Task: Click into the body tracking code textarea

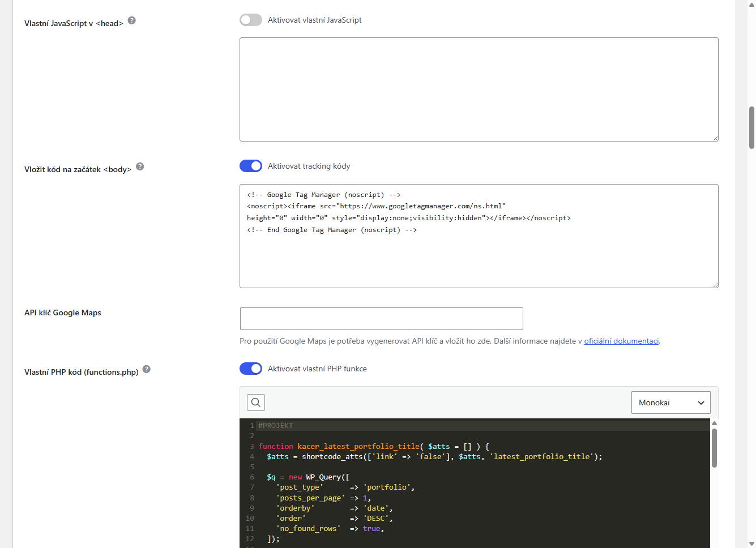Action: [x=479, y=236]
